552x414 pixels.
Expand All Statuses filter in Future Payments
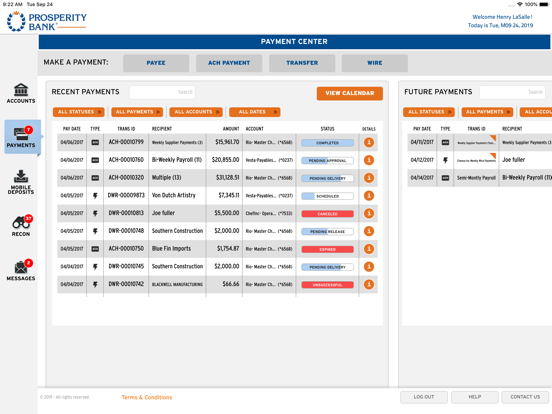click(428, 112)
